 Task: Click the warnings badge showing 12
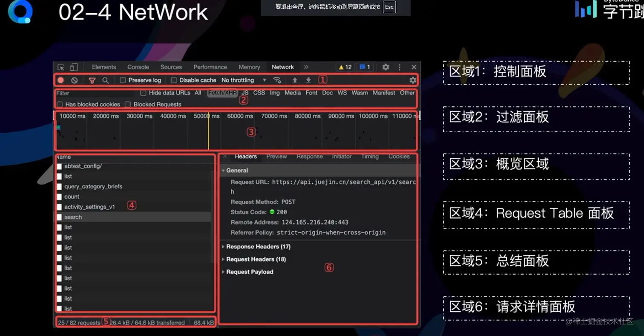(345, 67)
